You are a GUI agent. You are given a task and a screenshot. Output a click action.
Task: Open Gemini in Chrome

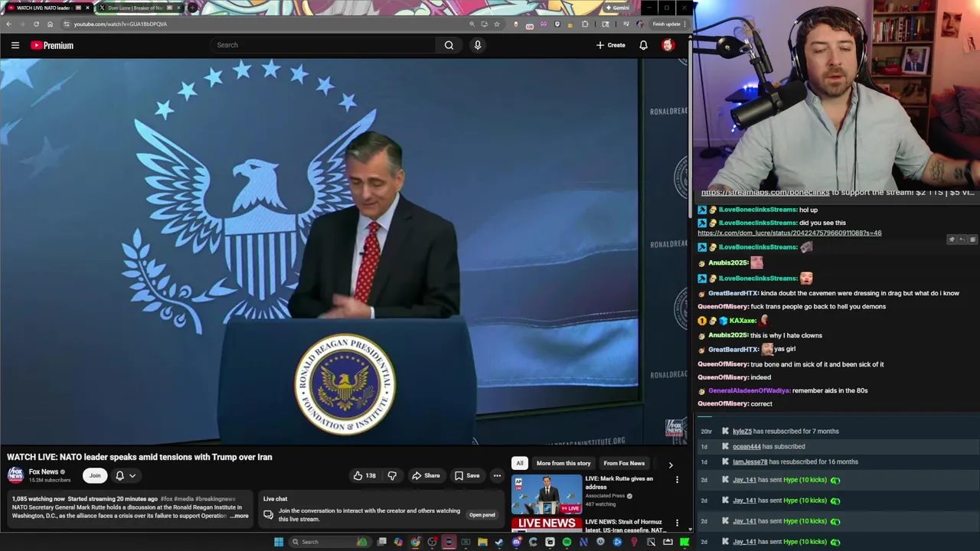[x=617, y=8]
